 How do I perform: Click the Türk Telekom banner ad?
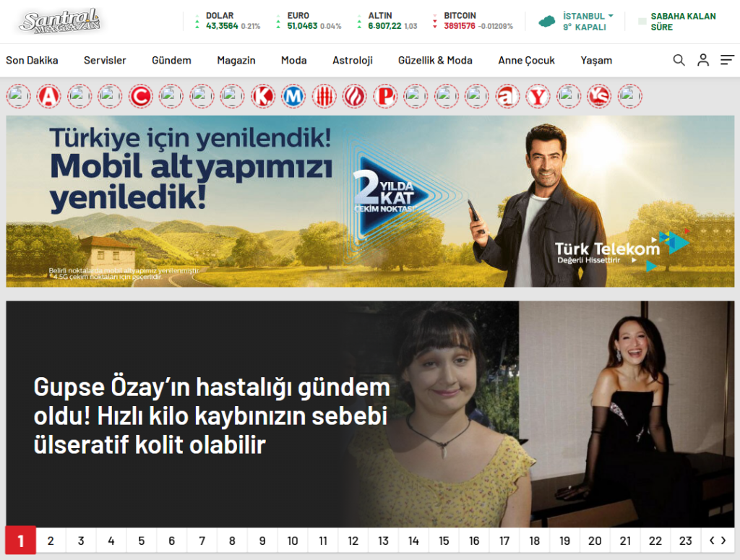click(370, 201)
